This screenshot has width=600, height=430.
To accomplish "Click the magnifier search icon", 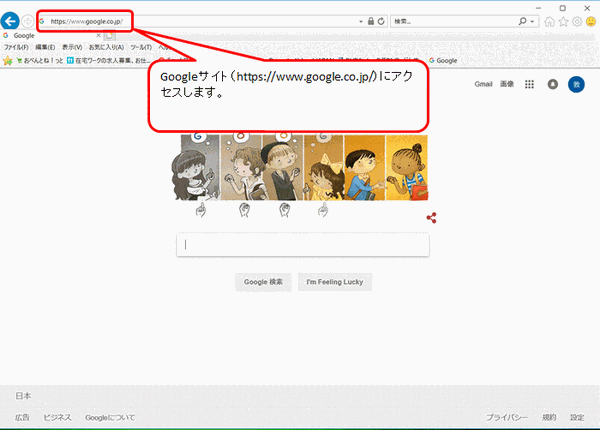I will (522, 21).
